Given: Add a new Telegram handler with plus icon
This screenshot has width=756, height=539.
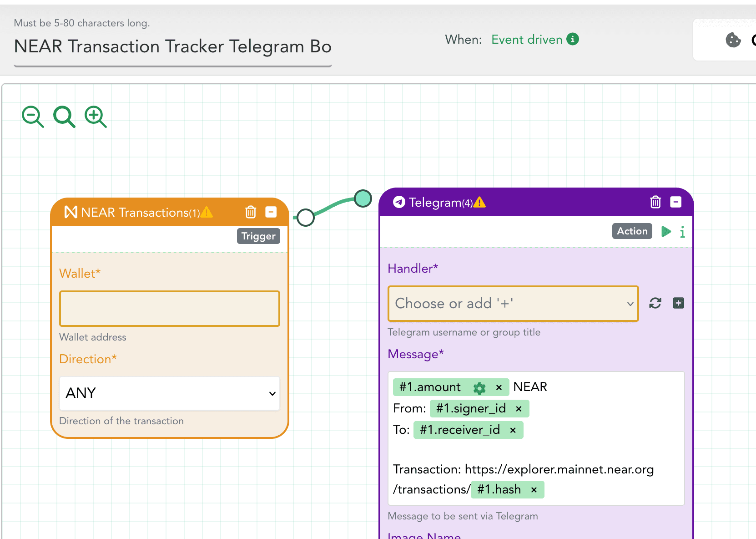Looking at the screenshot, I should click(678, 303).
